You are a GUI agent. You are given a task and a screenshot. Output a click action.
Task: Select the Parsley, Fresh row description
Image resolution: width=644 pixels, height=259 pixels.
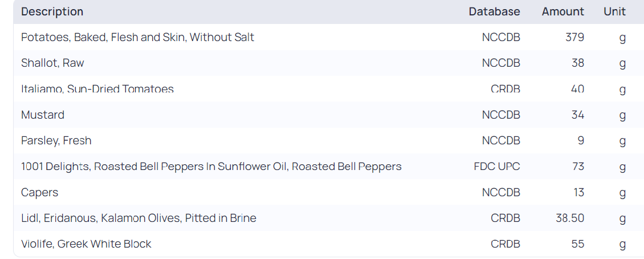56,140
